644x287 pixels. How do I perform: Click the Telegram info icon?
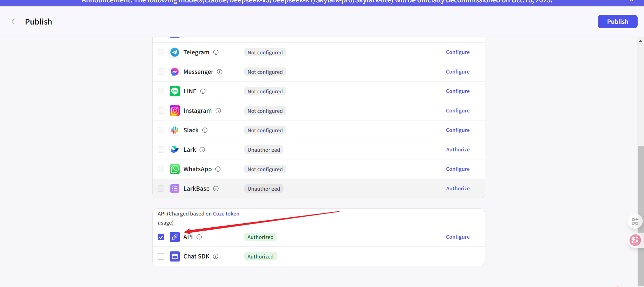click(216, 52)
